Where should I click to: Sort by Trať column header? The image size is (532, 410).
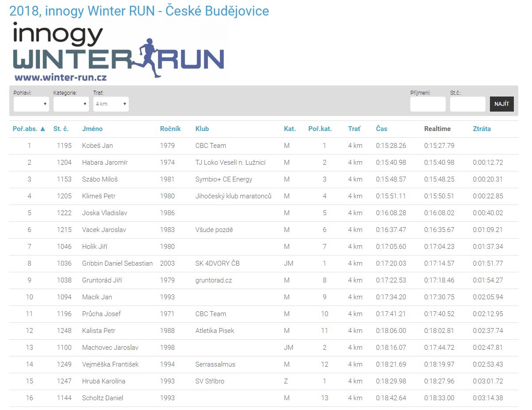point(355,129)
